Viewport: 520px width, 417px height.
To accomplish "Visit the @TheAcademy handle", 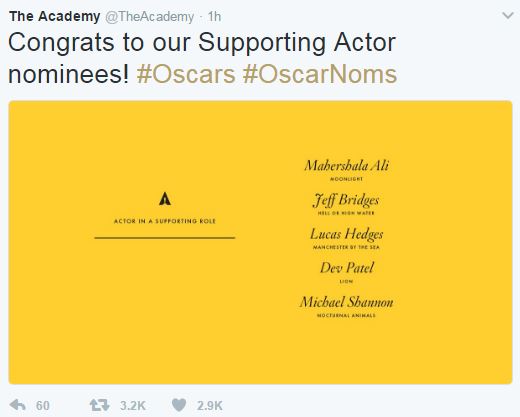I will click(x=150, y=17).
